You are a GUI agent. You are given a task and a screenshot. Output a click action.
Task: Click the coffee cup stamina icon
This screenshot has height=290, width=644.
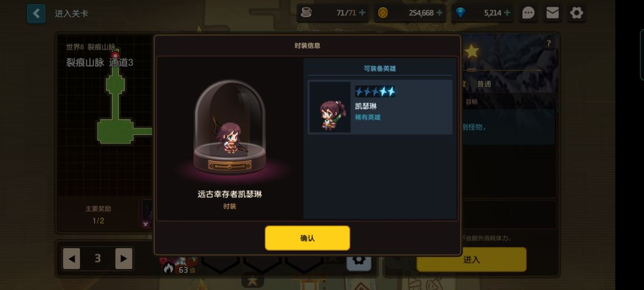(306, 13)
